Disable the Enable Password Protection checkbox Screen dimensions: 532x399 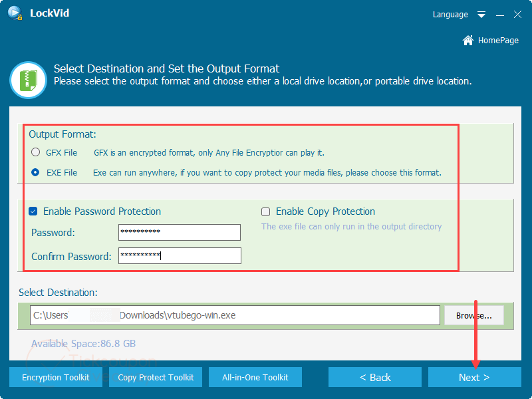click(x=33, y=211)
